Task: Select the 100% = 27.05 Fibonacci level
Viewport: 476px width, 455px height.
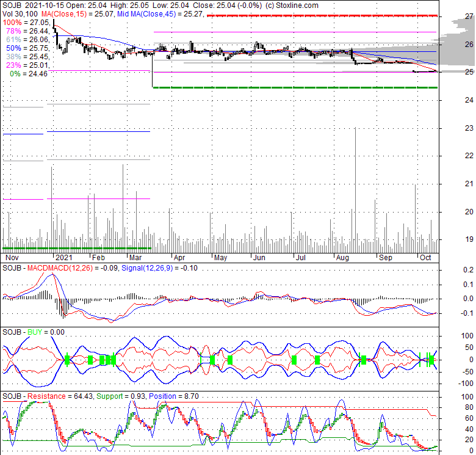Action: [26, 22]
